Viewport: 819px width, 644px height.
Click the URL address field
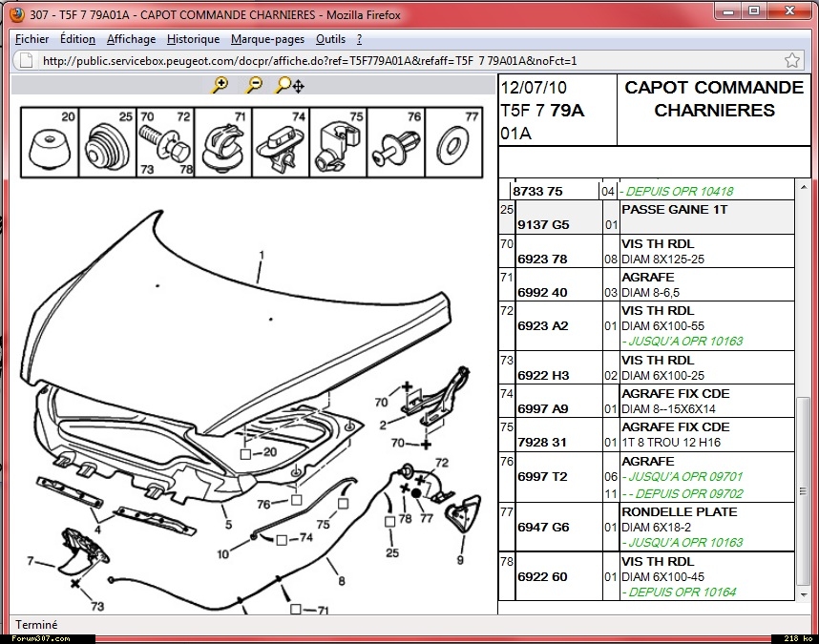(408, 60)
